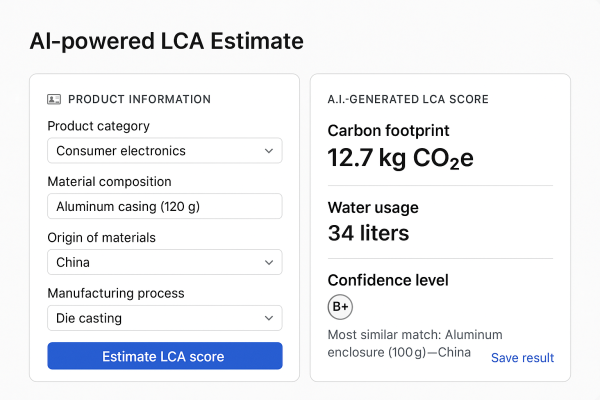Click the Product Information card icon
600x400 pixels.
tap(54, 99)
